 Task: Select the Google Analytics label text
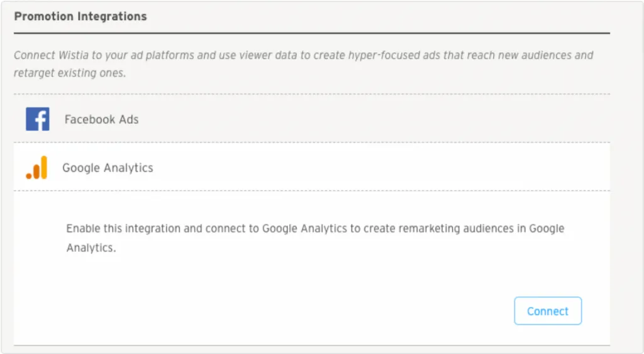click(x=108, y=168)
